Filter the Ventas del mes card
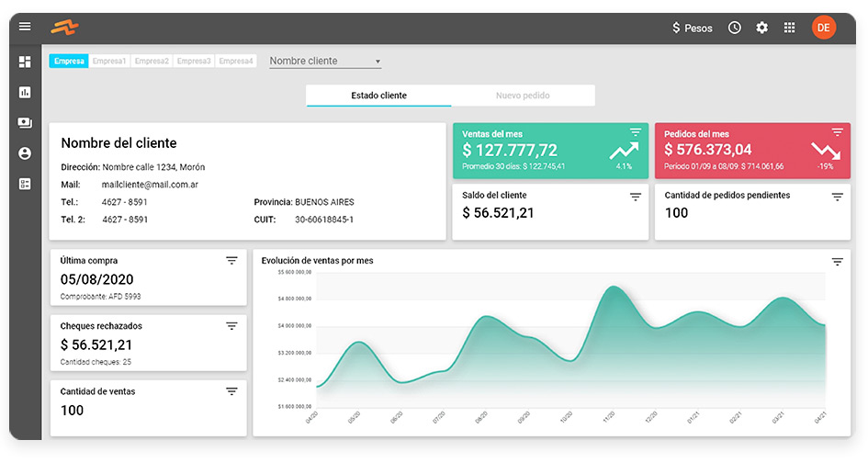This screenshot has width=868, height=474. [x=635, y=132]
